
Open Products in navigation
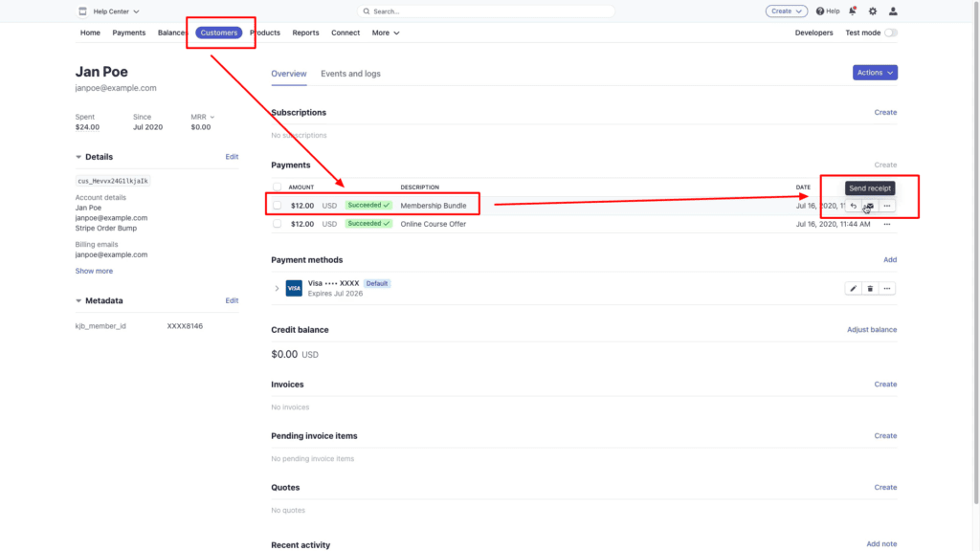point(265,33)
